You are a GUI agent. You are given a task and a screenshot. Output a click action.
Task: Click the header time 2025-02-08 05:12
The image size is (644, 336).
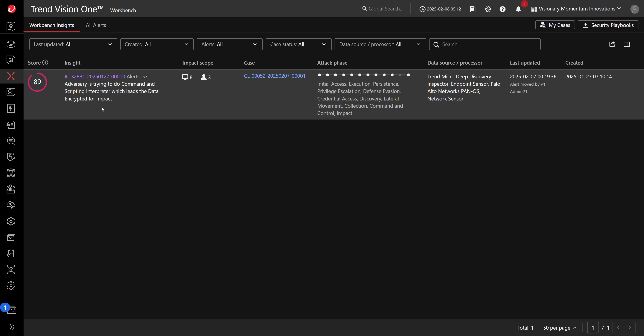pos(440,9)
